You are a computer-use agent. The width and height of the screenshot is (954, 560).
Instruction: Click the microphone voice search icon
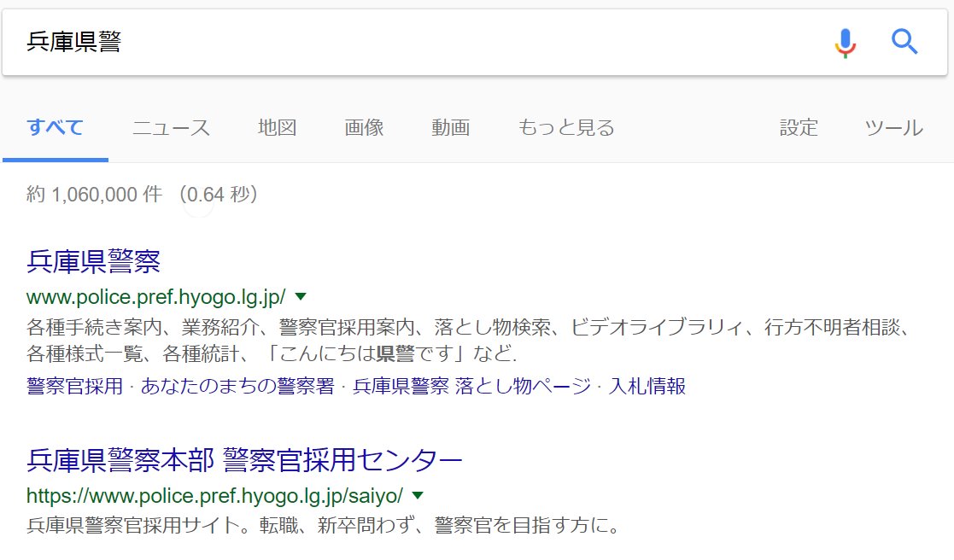[845, 43]
